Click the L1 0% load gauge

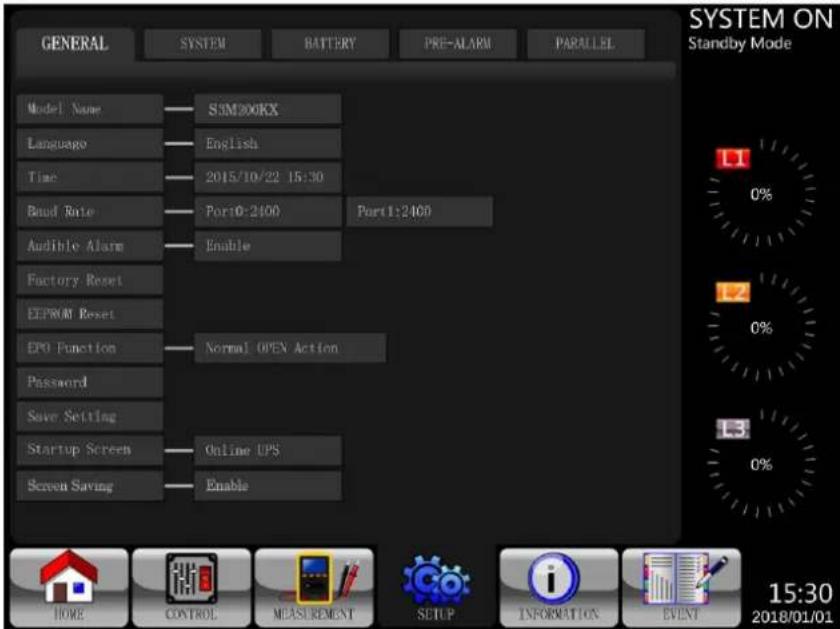coord(762,193)
